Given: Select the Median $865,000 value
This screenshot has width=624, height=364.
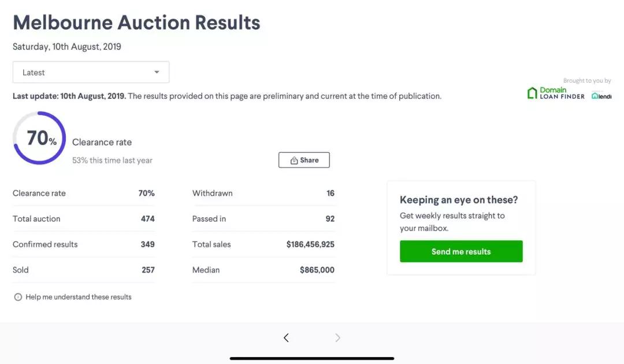Looking at the screenshot, I should coord(317,270).
